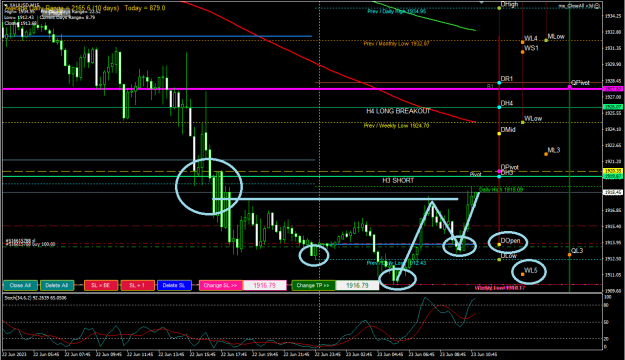Click the DH4 level label
The image size is (625, 360).
(x=507, y=103)
